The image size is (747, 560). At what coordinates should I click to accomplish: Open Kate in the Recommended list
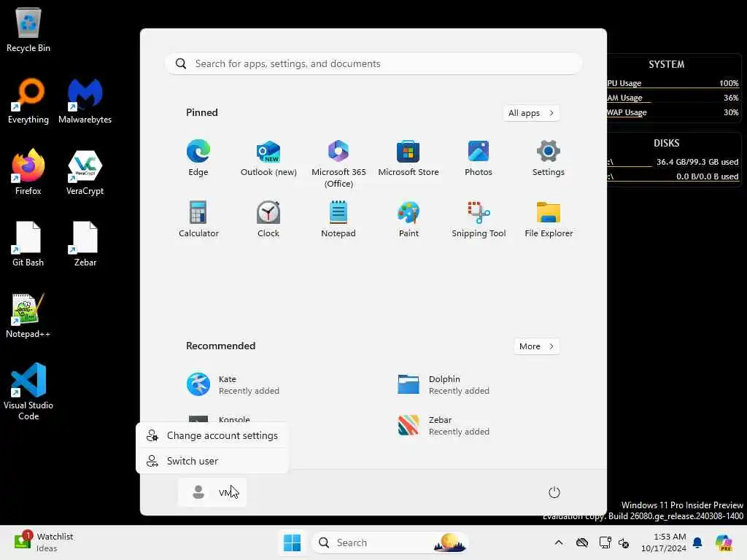pyautogui.click(x=233, y=385)
